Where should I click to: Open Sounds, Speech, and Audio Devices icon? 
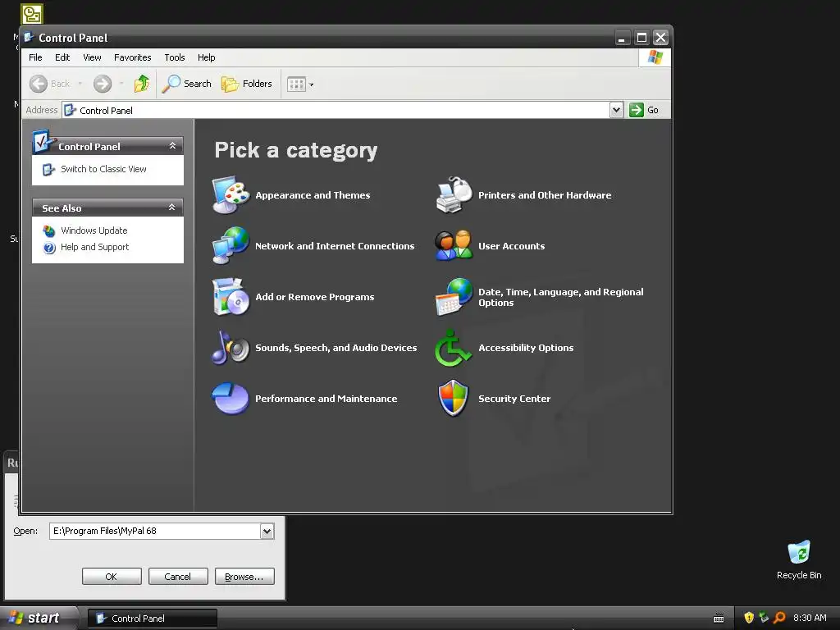pyautogui.click(x=231, y=348)
